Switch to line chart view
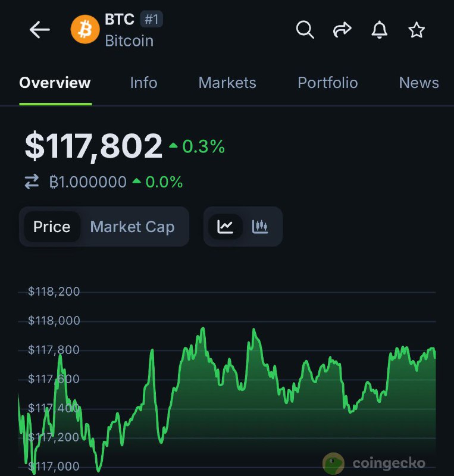454x476 pixels. pyautogui.click(x=226, y=227)
